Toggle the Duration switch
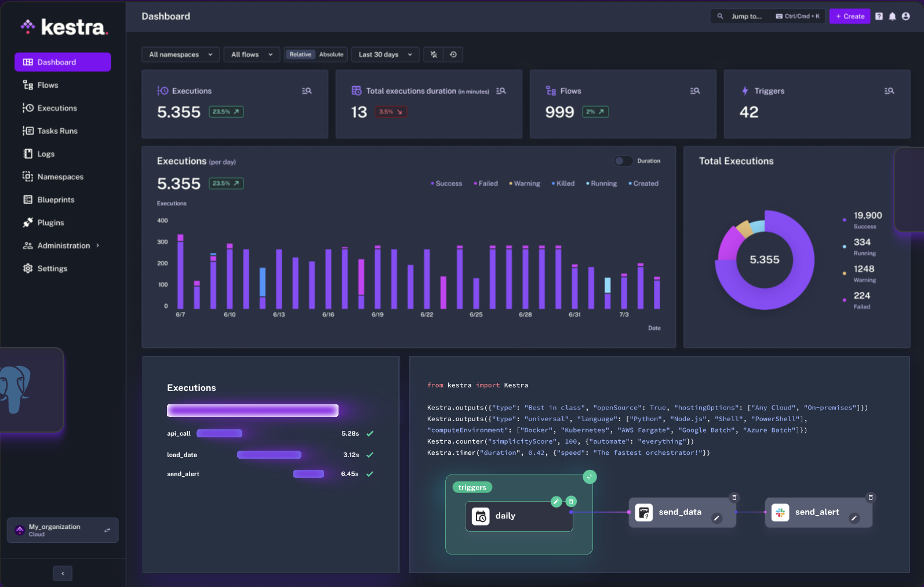924x587 pixels. 624,161
